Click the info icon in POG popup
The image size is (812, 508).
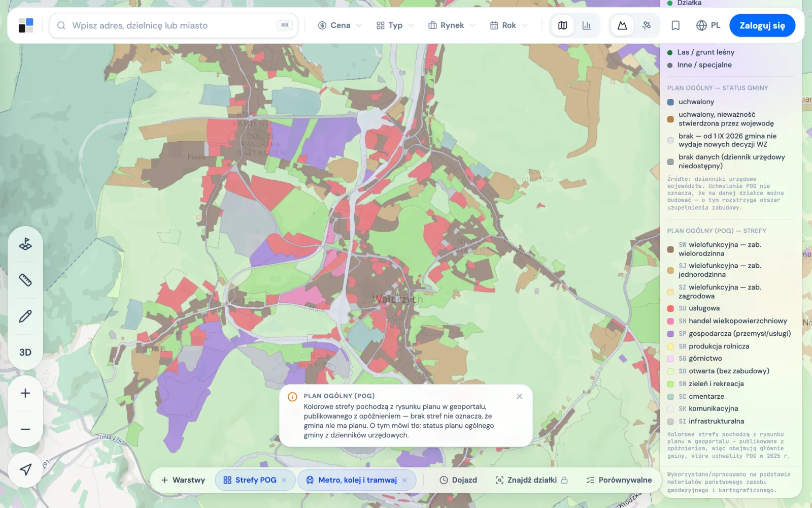[292, 397]
